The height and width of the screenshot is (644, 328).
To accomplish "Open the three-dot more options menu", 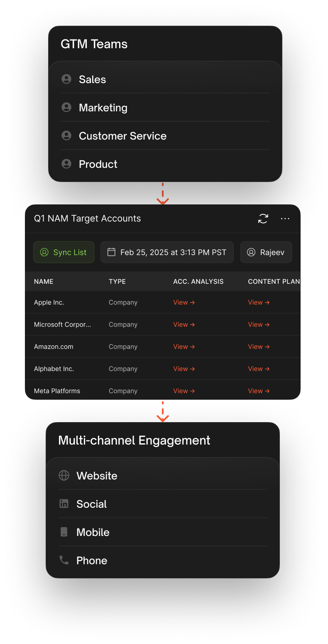I will coord(285,219).
